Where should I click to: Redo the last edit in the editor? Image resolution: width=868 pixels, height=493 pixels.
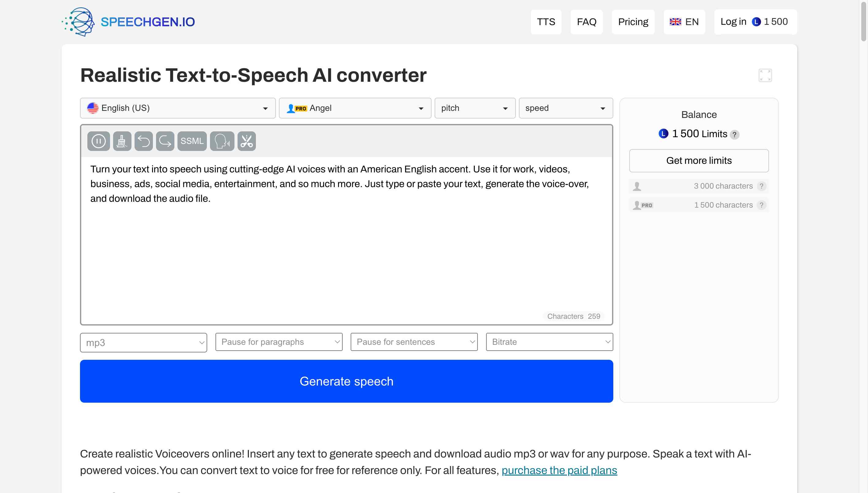click(165, 141)
